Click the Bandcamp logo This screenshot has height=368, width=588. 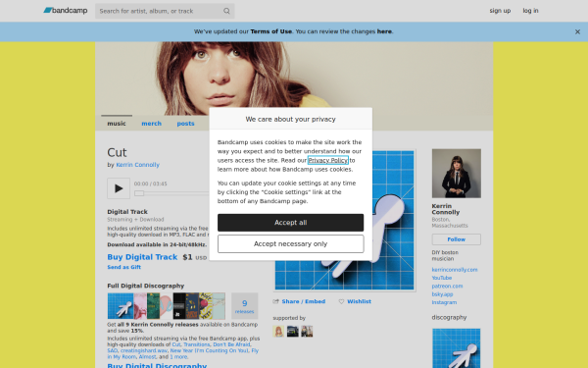click(x=66, y=11)
